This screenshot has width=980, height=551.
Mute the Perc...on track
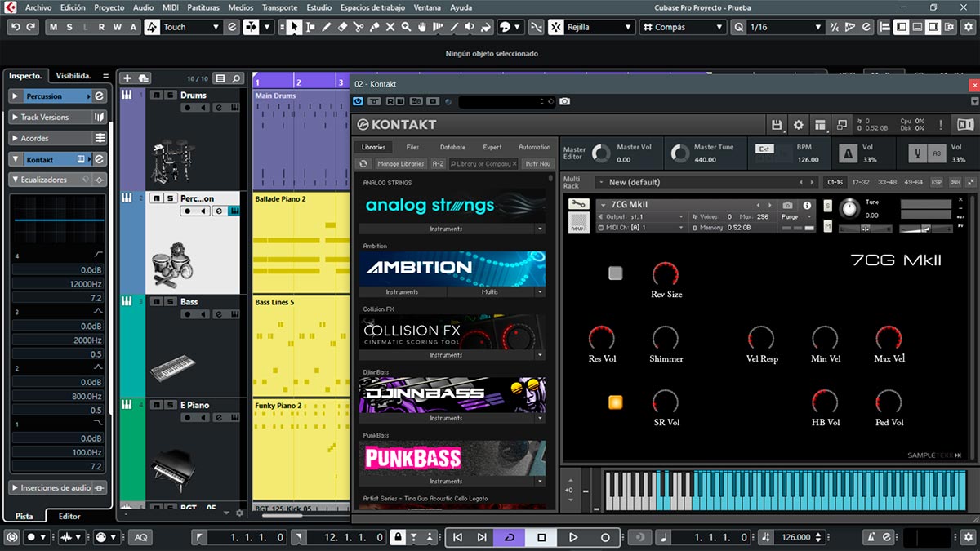coord(156,198)
